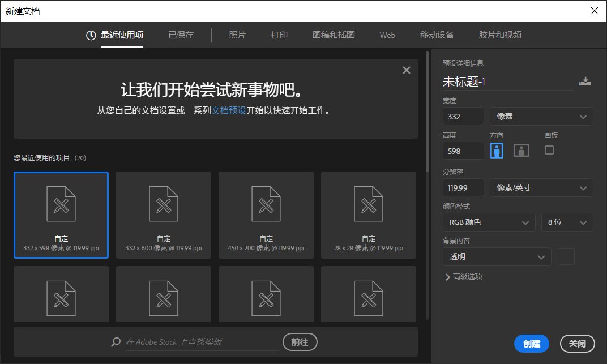Select portrait orientation icon

pos(497,151)
